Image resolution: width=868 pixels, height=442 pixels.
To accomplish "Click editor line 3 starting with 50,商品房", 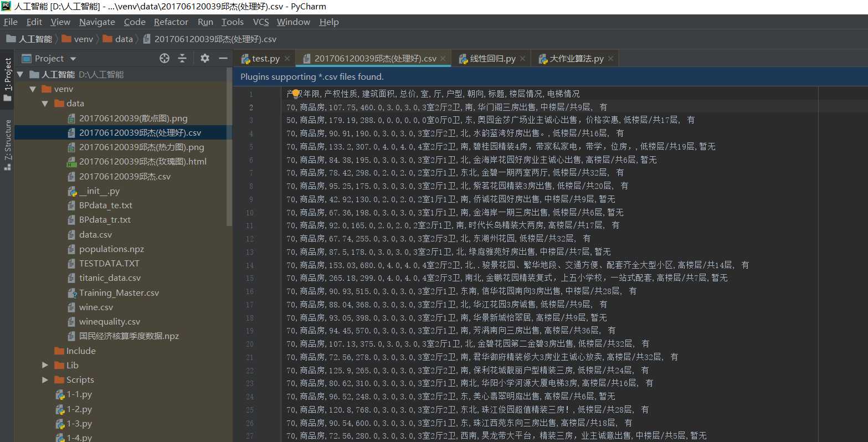I will 491,120.
